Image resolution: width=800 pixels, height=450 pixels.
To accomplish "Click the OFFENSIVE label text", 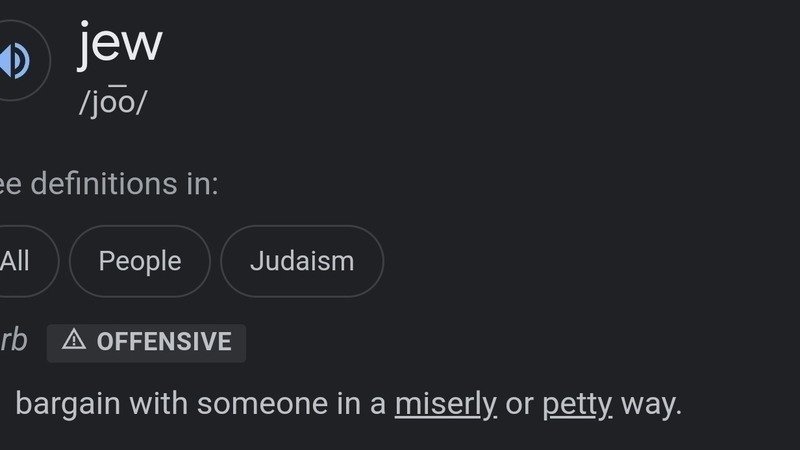I will click(x=164, y=342).
